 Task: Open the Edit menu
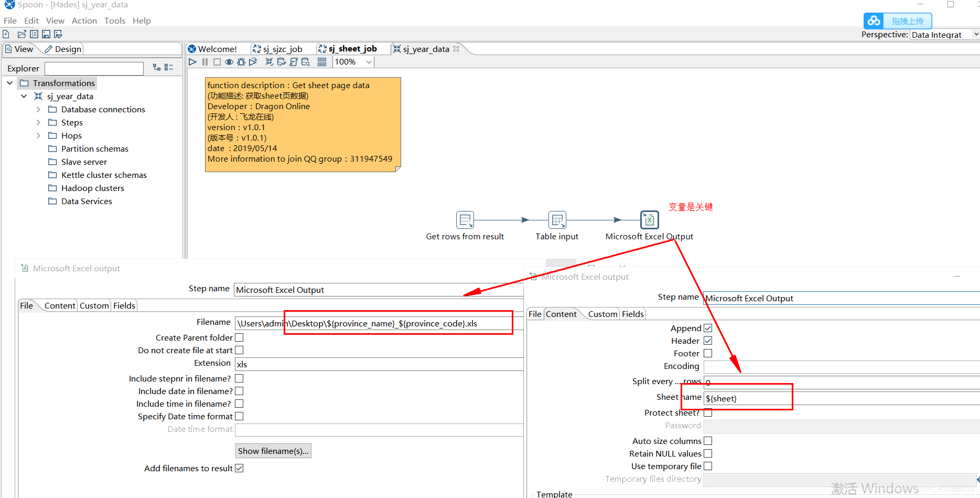31,20
